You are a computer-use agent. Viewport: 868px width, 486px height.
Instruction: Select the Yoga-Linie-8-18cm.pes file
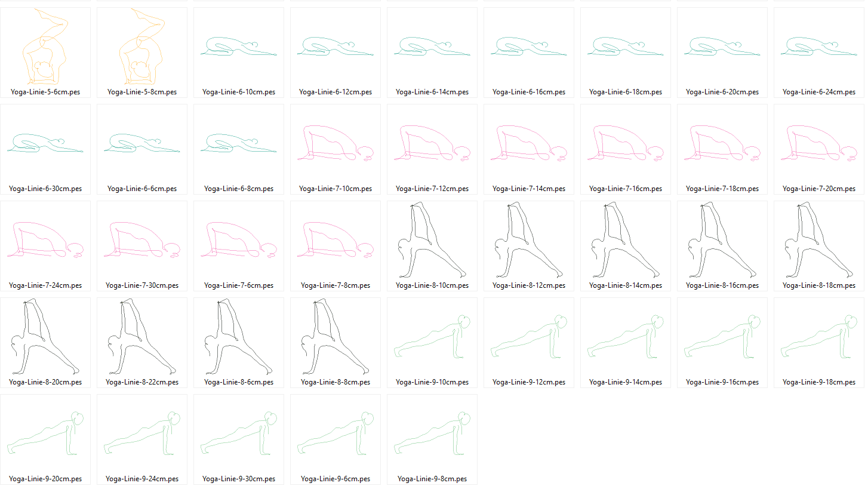pyautogui.click(x=819, y=246)
